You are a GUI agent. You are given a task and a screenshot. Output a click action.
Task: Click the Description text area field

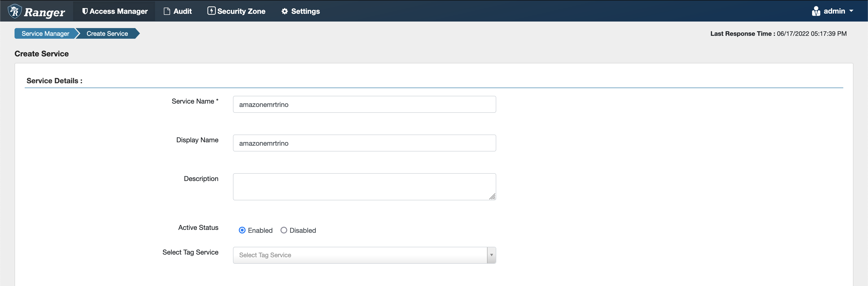pos(364,186)
